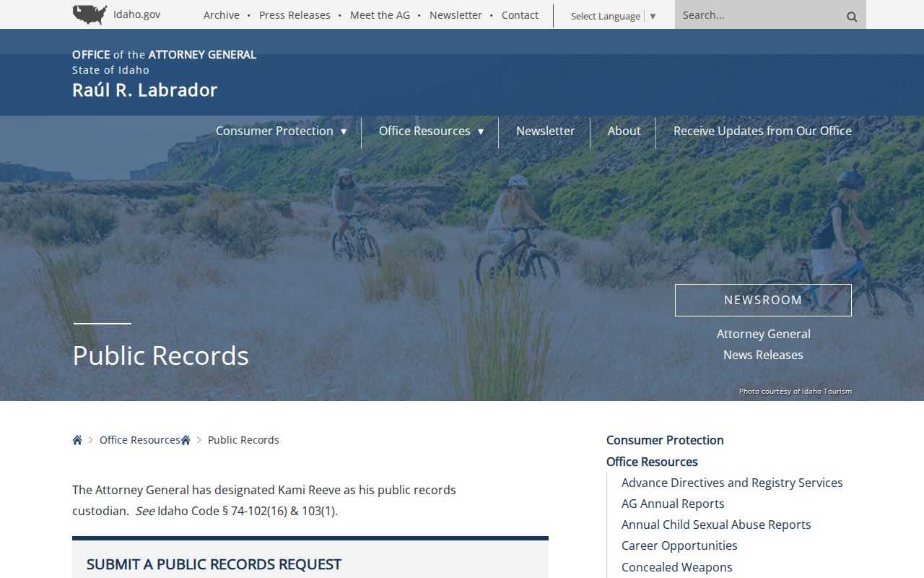This screenshot has width=924, height=578.
Task: Click the home icon after Office Resources breadcrumb
Action: point(186,440)
